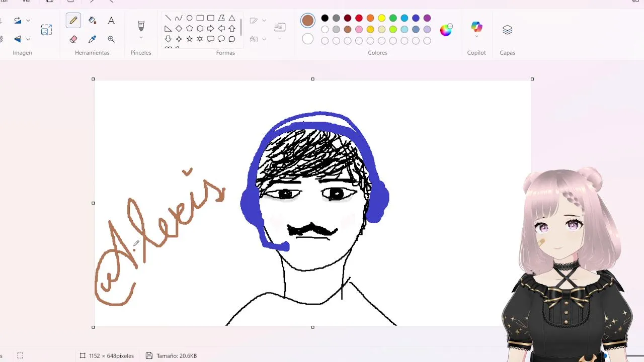The image size is (644, 362).
Task: Click the Rotate image icon
Action: coord(18,21)
